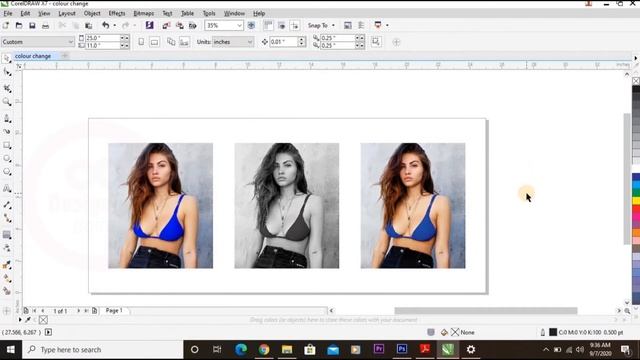Click the Undo arrow icon
The image size is (640, 360).
(x=105, y=25)
